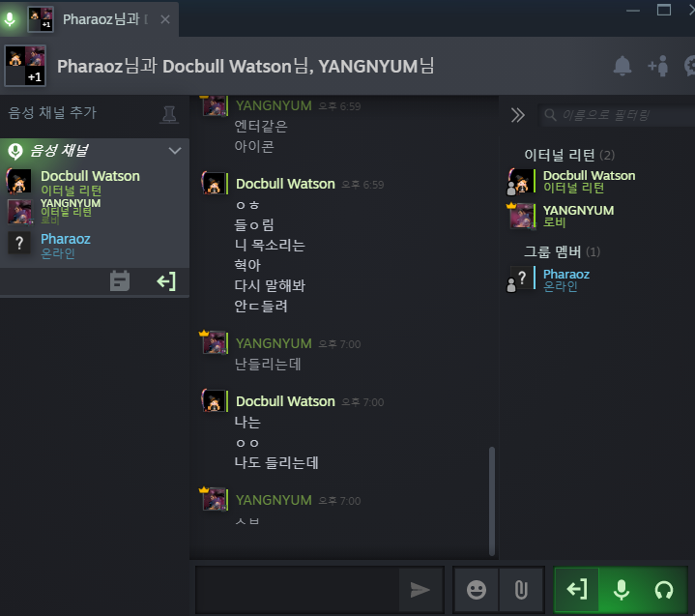The image size is (695, 616).
Task: Open the emoticon picker
Action: (477, 590)
